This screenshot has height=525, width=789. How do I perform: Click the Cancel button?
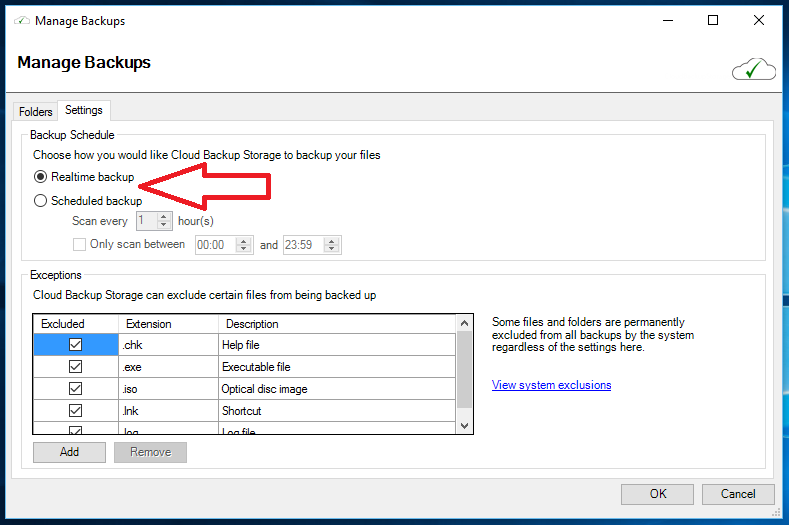point(738,494)
